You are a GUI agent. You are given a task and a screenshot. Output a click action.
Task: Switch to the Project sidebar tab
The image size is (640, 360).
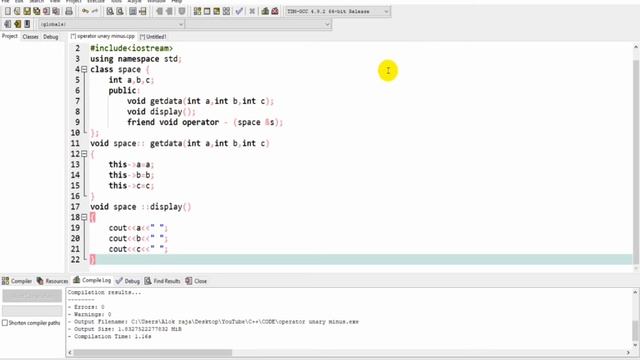pyautogui.click(x=10, y=36)
